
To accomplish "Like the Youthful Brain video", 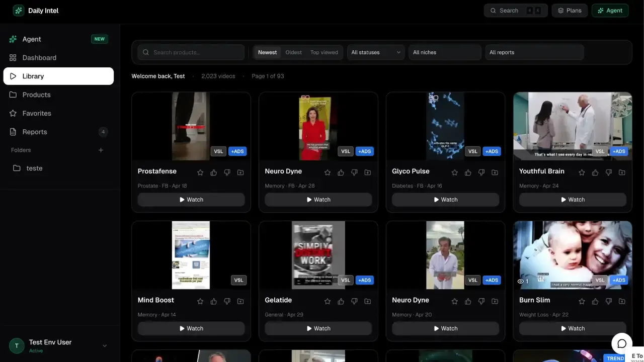I will (x=596, y=172).
